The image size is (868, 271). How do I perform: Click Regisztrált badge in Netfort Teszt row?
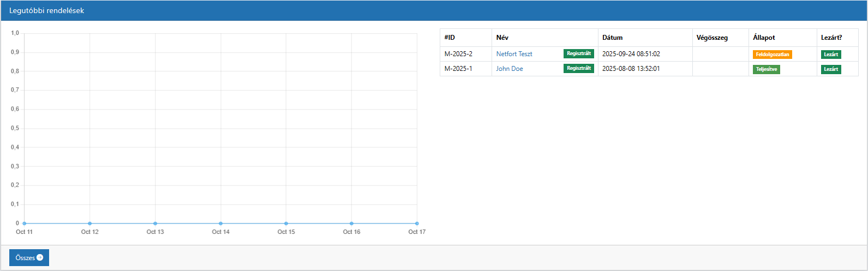click(x=578, y=53)
